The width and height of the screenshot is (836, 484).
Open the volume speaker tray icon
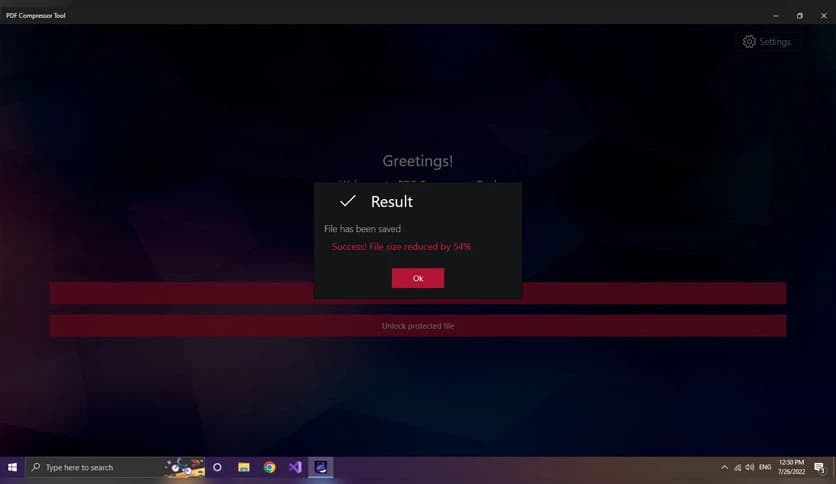[x=750, y=467]
